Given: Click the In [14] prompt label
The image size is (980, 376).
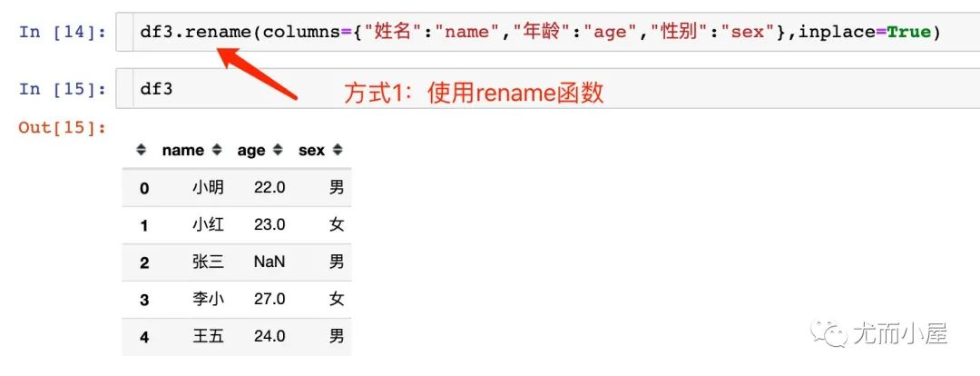Looking at the screenshot, I should [x=63, y=32].
